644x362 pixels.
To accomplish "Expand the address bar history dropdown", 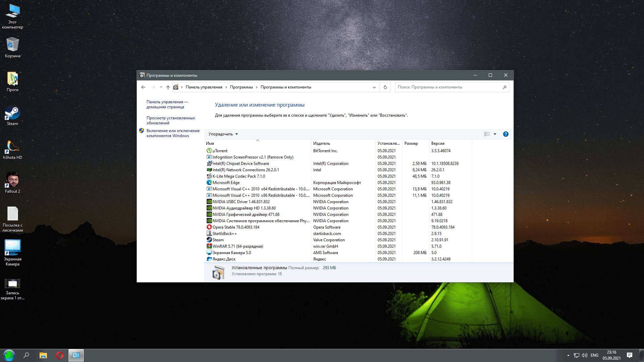I will click(374, 87).
